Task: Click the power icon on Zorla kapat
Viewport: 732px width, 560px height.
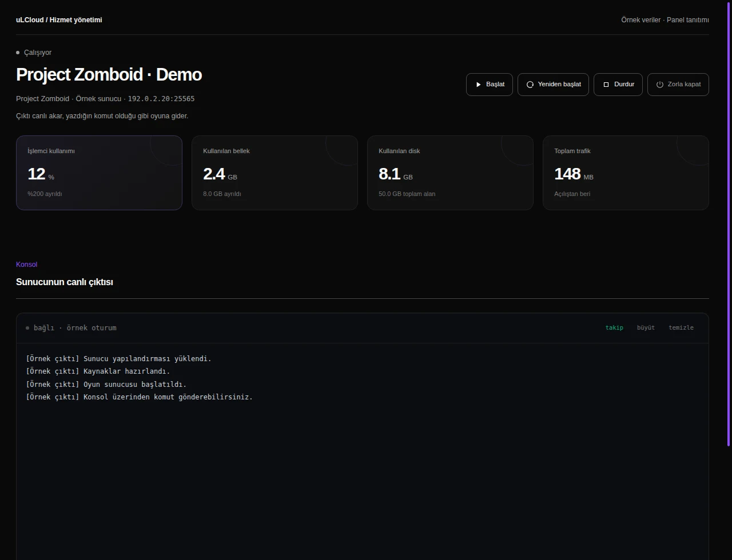Action: click(660, 85)
